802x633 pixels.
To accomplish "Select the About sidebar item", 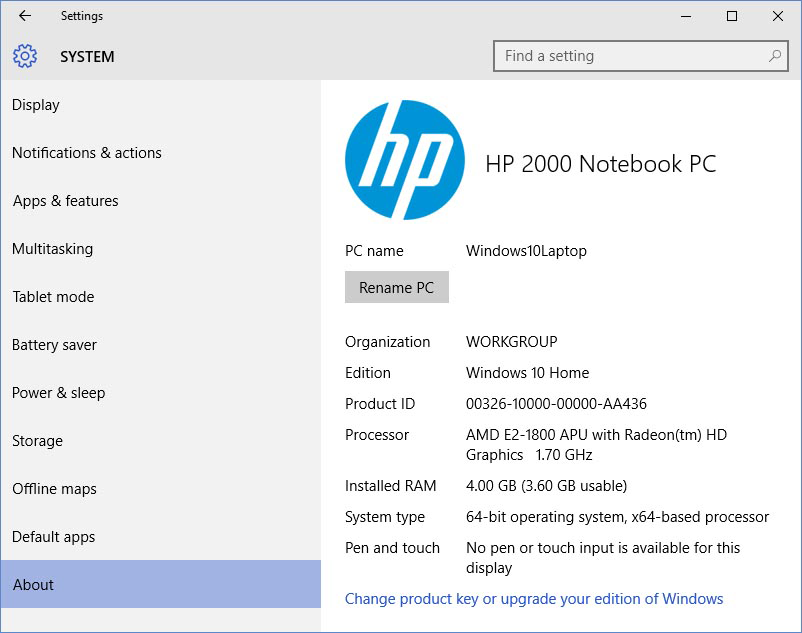I will (34, 585).
